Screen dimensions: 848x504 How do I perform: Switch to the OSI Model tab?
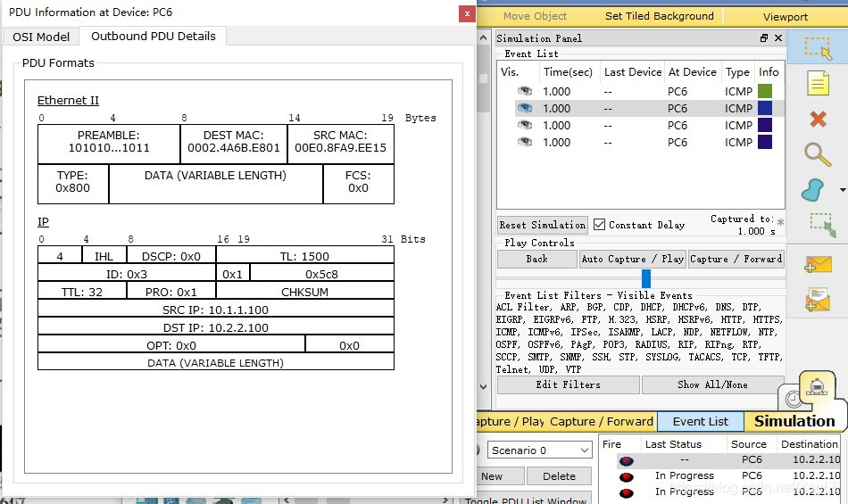[x=41, y=37]
